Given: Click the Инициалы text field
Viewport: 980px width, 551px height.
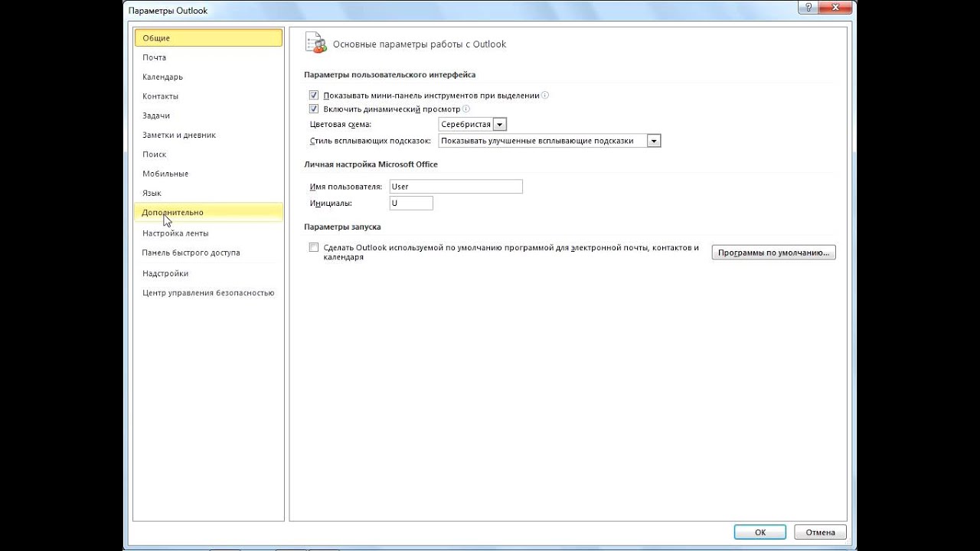Looking at the screenshot, I should 411,204.
